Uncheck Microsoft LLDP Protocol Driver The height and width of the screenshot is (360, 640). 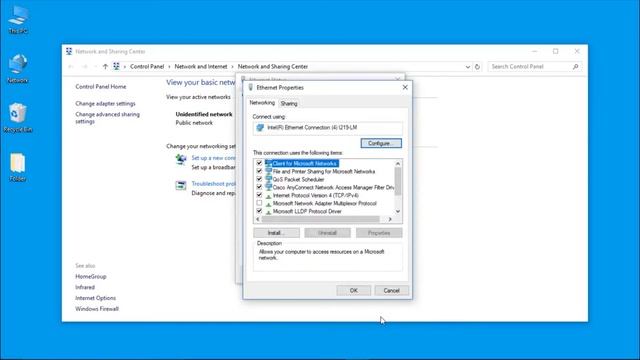point(259,211)
